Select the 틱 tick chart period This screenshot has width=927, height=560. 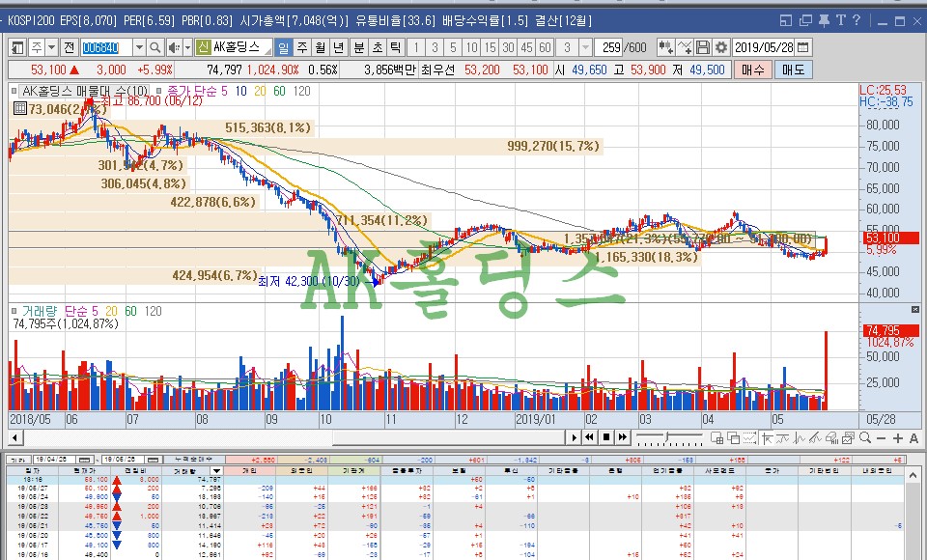[396, 47]
